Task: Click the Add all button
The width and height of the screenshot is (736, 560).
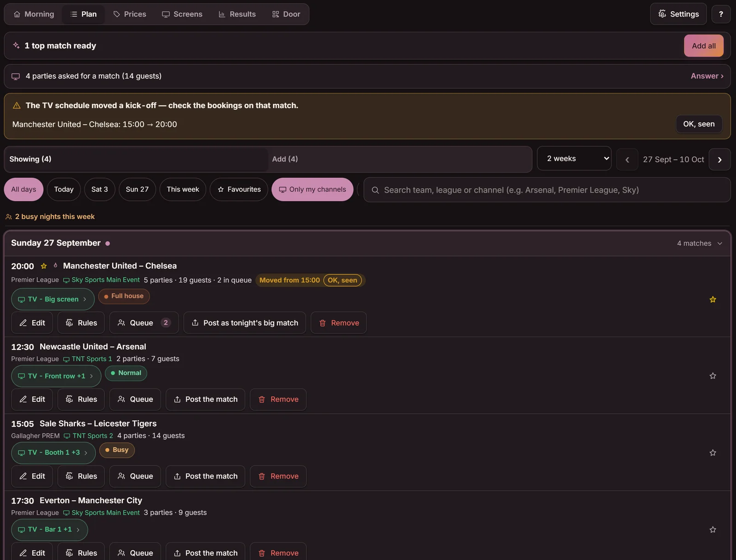Action: tap(704, 46)
